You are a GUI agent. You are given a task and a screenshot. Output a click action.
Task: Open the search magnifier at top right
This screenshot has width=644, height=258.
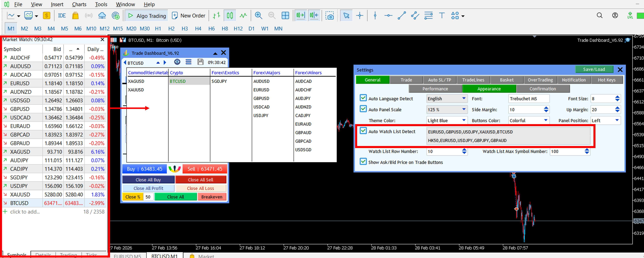(x=599, y=15)
